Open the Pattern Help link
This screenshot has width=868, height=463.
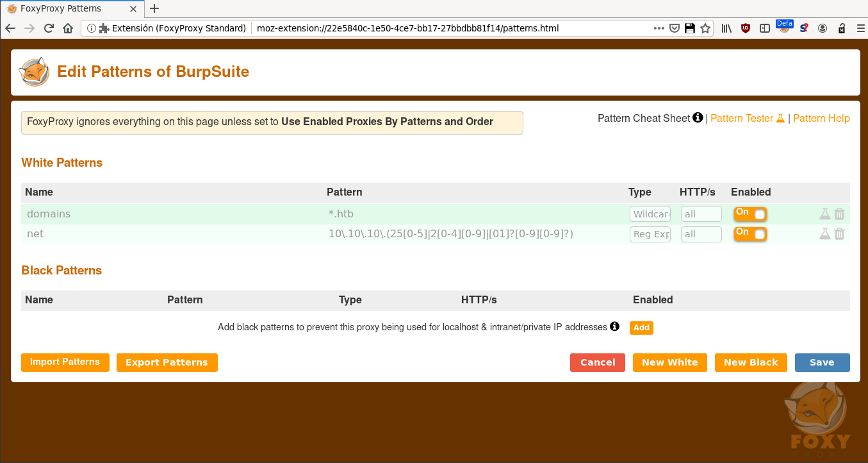coord(821,118)
